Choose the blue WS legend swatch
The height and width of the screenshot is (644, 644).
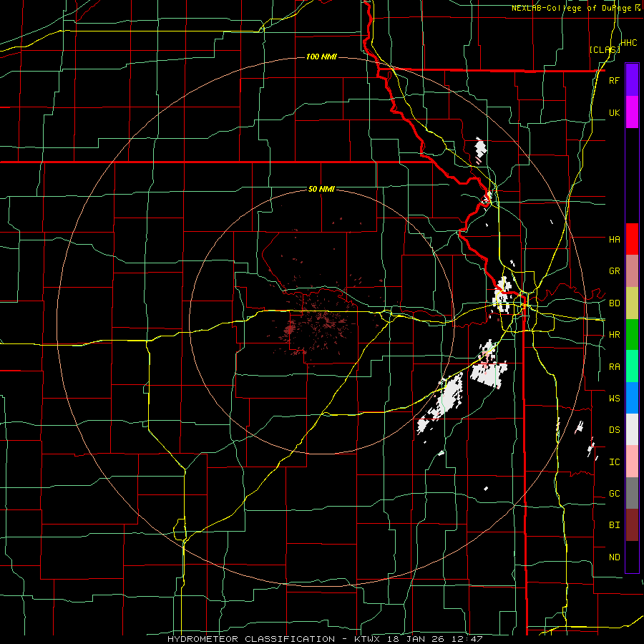(632, 398)
